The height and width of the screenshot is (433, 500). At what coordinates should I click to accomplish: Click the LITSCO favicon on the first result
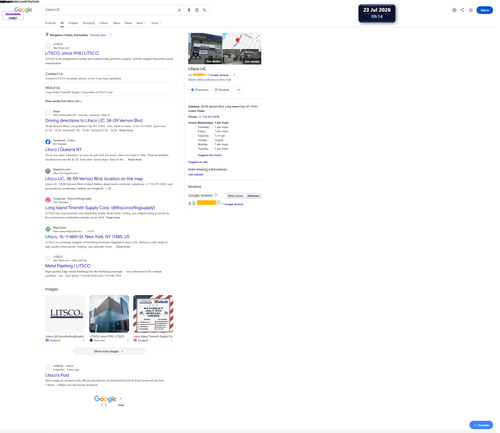point(48,46)
